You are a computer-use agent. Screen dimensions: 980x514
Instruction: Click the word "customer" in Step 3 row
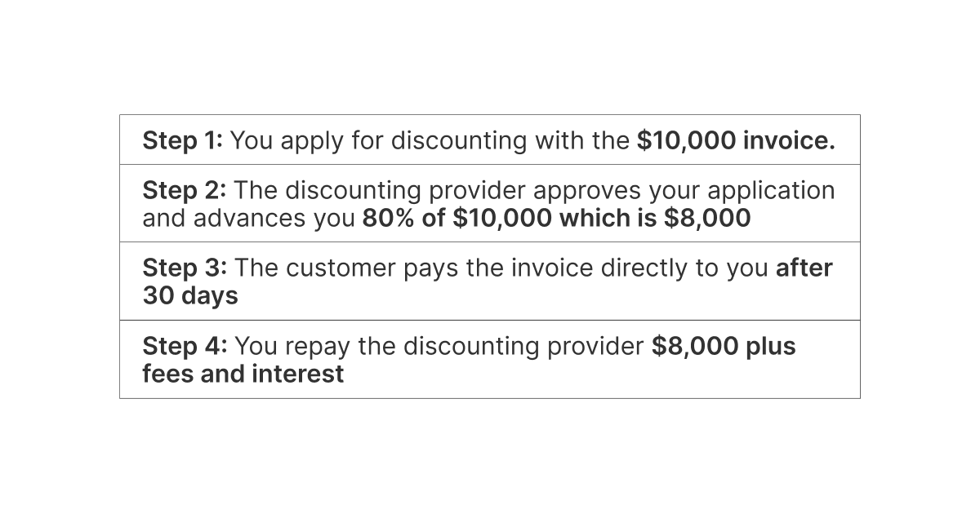pos(337,268)
